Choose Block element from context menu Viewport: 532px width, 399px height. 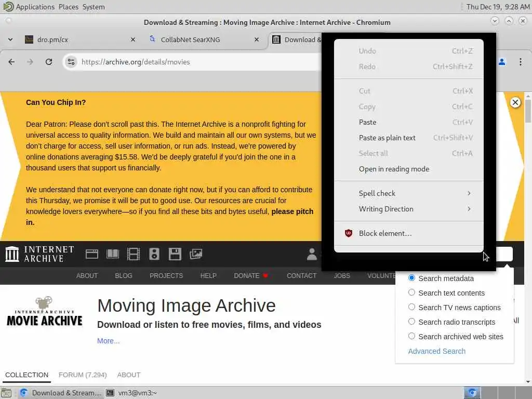408,233
